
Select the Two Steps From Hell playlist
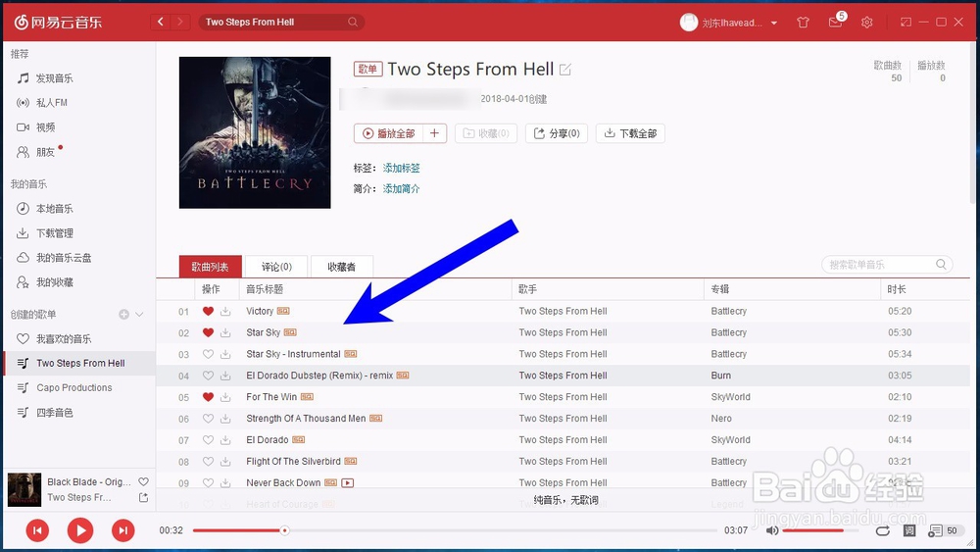click(79, 363)
